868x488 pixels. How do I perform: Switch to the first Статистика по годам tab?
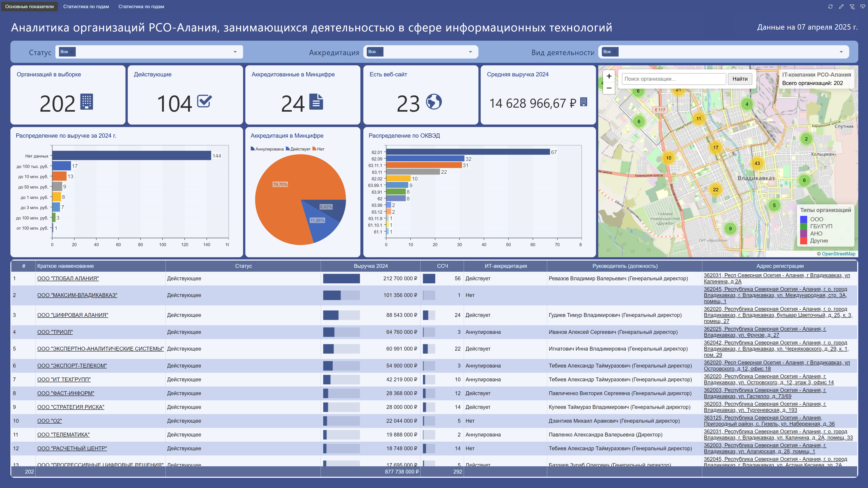tap(86, 6)
